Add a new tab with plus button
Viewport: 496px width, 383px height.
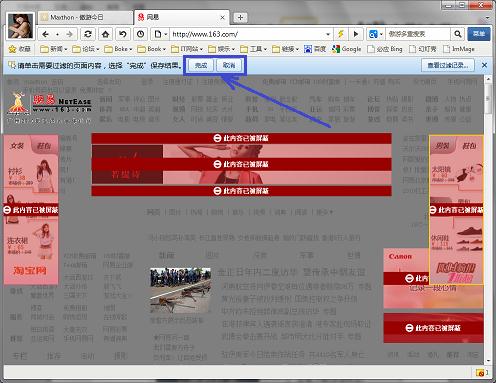pos(240,17)
